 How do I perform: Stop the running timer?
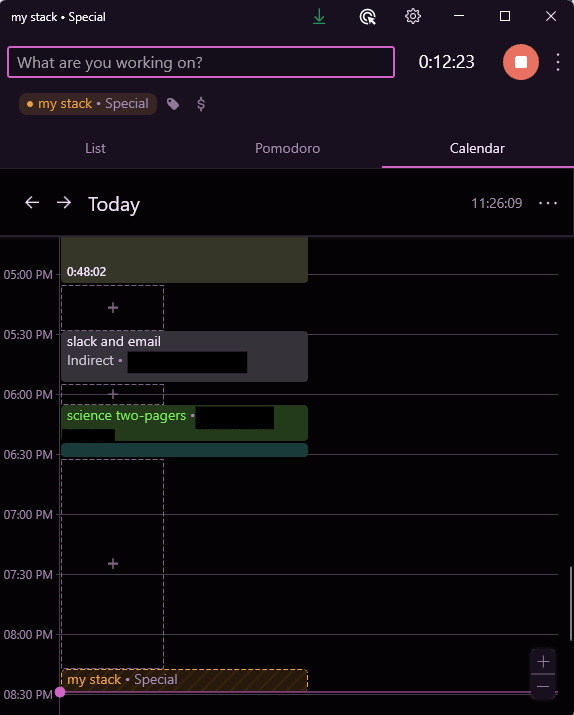(521, 62)
